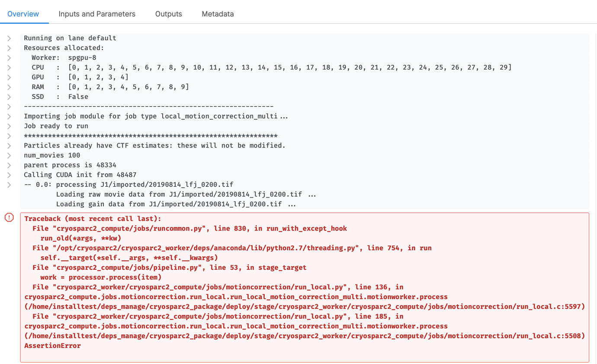Image resolution: width=597 pixels, height=364 pixels.
Task: Switch to the Outputs tab
Action: (168, 14)
